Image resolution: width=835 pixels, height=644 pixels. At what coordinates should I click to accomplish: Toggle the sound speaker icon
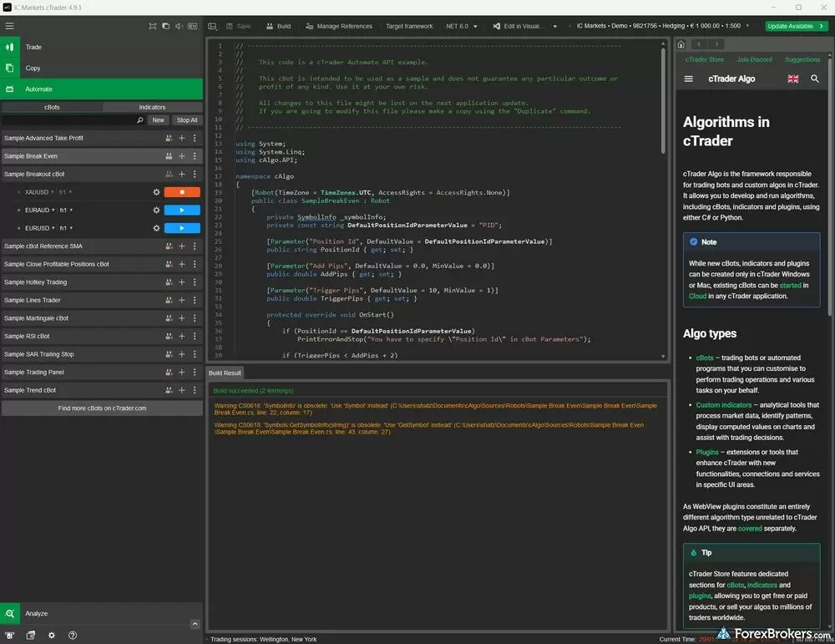point(179,26)
